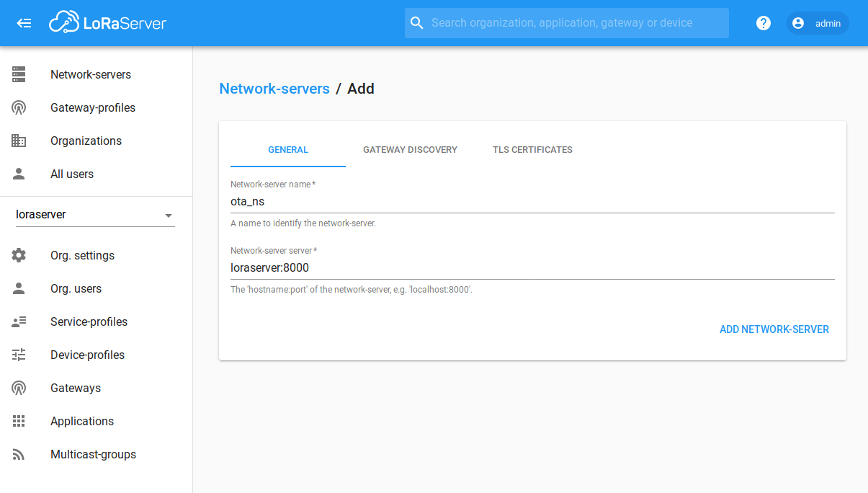Open the help question mark icon
The height and width of the screenshot is (493, 868).
coord(763,23)
